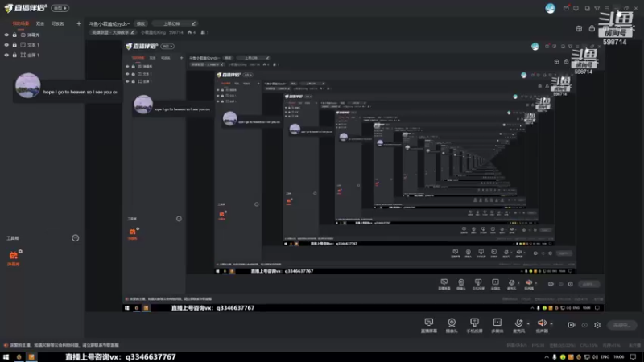Click the 扬声器 speaker icon

542,325
